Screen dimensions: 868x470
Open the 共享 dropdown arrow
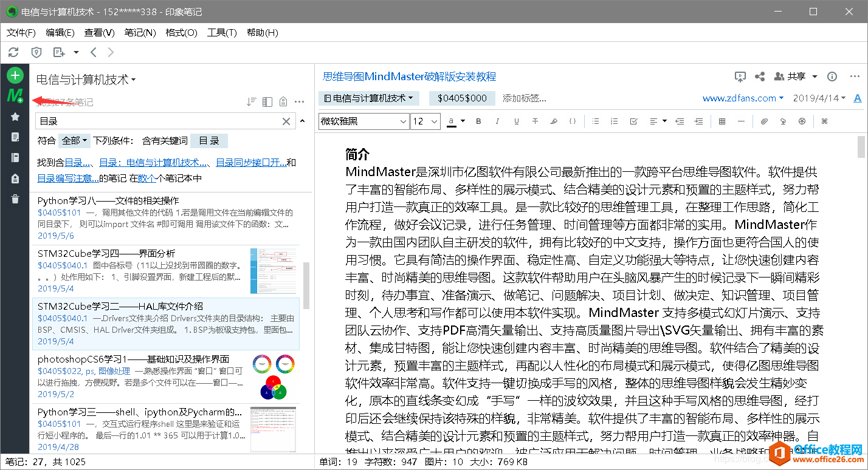815,77
